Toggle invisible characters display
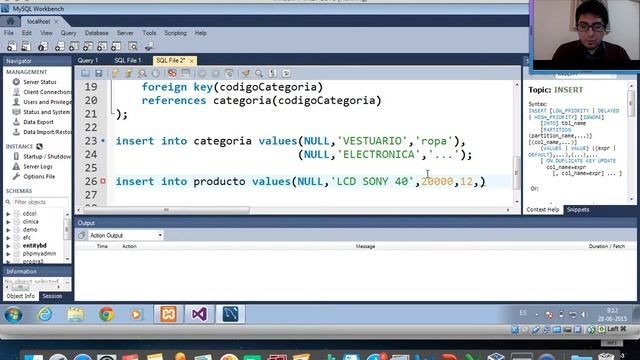 273,73
